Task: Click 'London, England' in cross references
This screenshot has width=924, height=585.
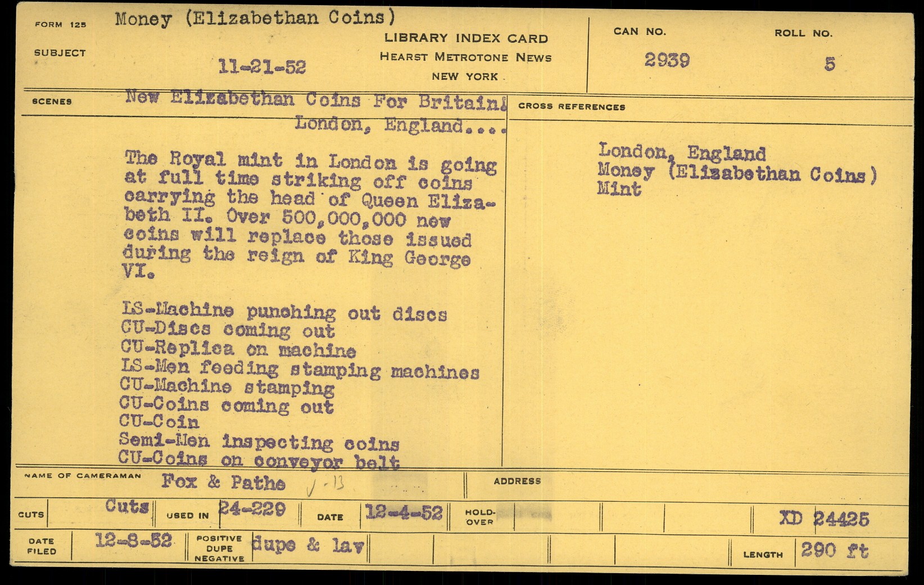Action: tap(682, 152)
